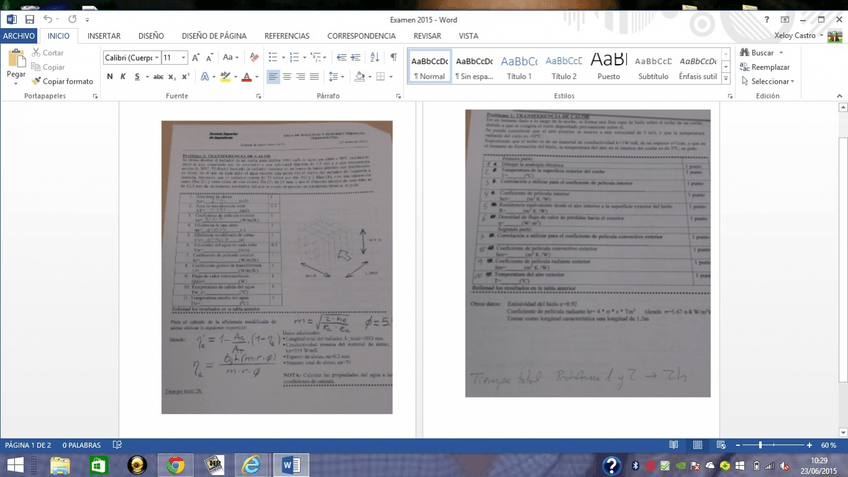Image resolution: width=848 pixels, height=477 pixels.
Task: Click the increase indent icon
Action: (x=355, y=58)
